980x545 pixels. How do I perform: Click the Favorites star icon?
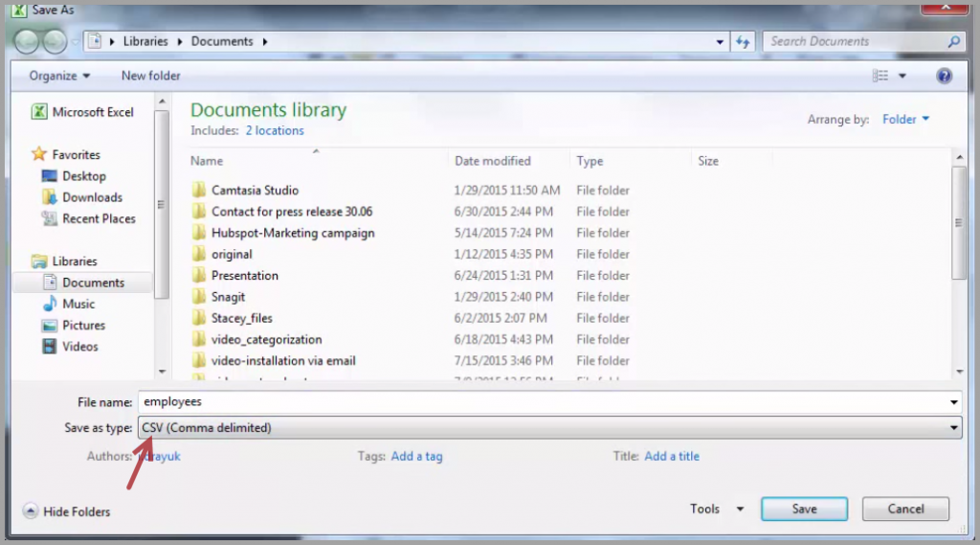39,154
